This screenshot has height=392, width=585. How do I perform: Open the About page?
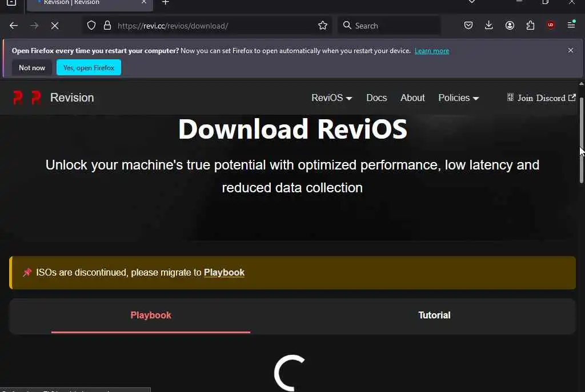[x=412, y=98]
